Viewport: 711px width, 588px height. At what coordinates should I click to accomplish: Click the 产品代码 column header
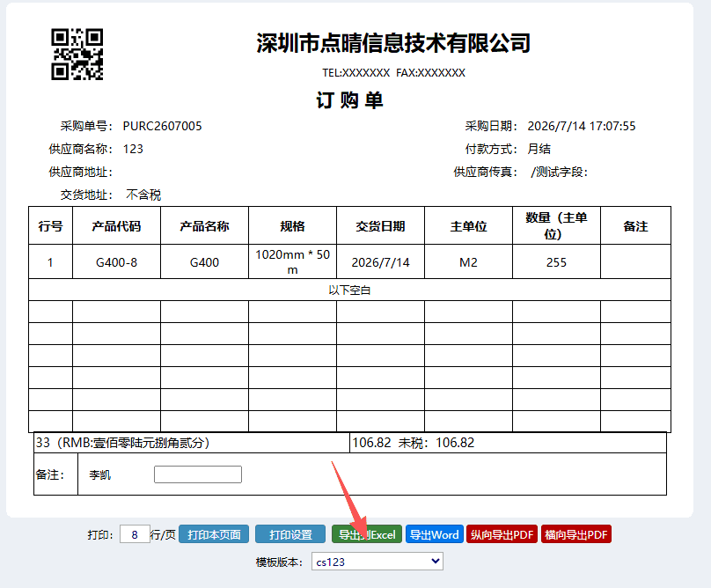[116, 225]
